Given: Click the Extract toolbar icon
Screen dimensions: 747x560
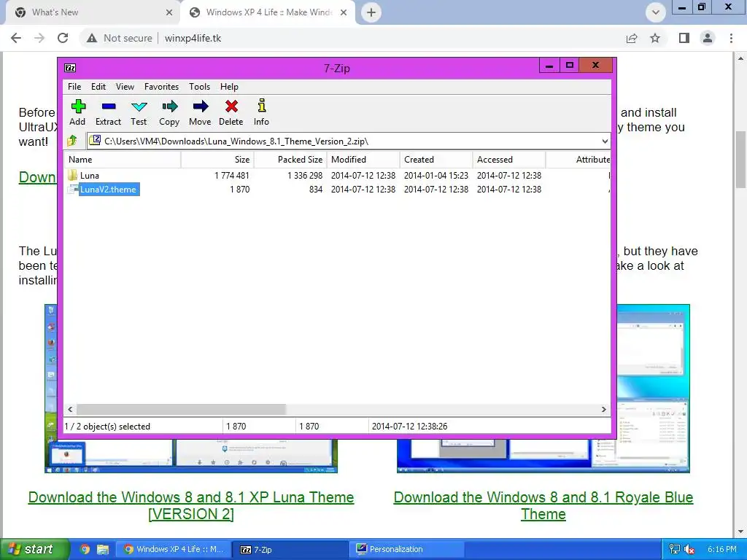Looking at the screenshot, I should (108, 106).
